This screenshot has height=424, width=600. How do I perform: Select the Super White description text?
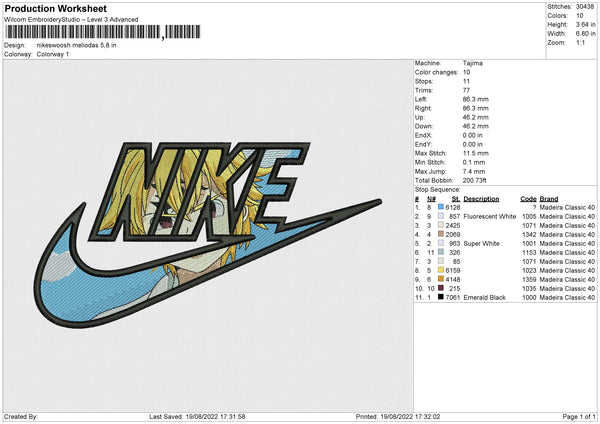pyautogui.click(x=481, y=243)
